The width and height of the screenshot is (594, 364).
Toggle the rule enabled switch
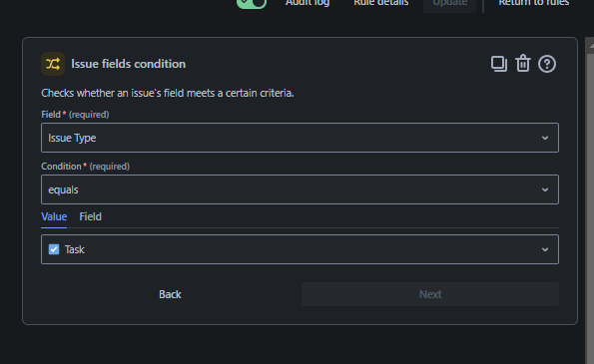click(x=252, y=3)
